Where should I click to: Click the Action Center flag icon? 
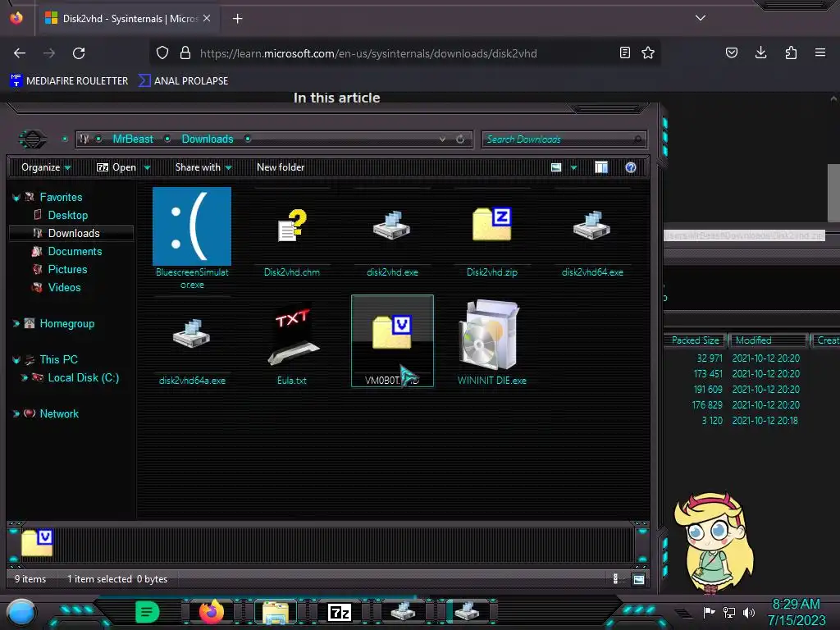click(709, 612)
